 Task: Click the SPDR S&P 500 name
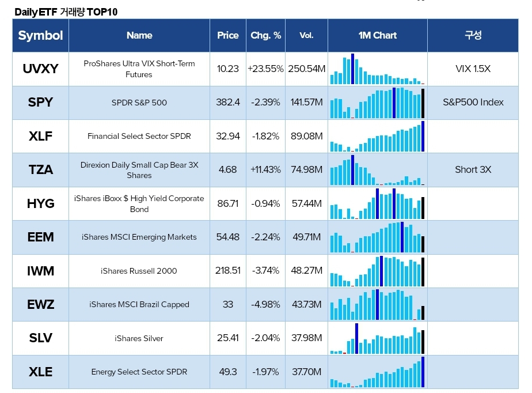point(139,103)
